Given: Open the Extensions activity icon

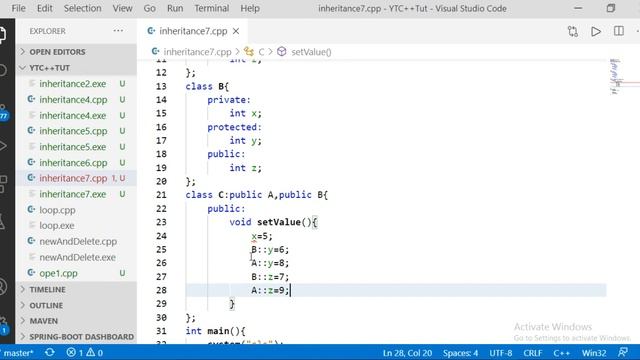Looking at the screenshot, I should pos(3,184).
